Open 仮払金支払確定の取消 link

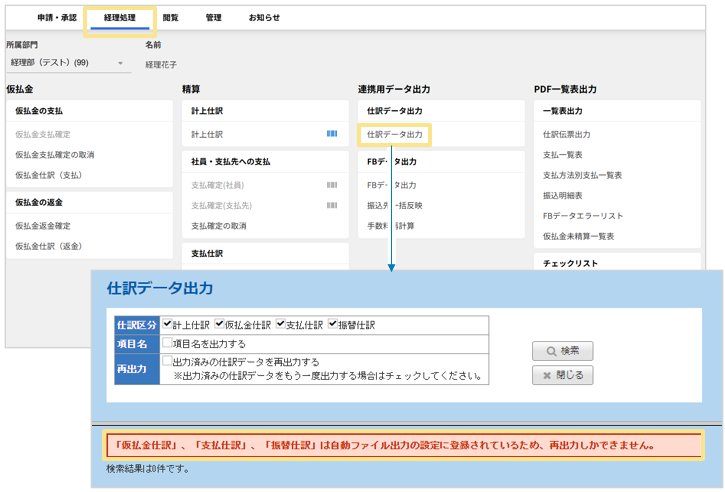tap(55, 154)
